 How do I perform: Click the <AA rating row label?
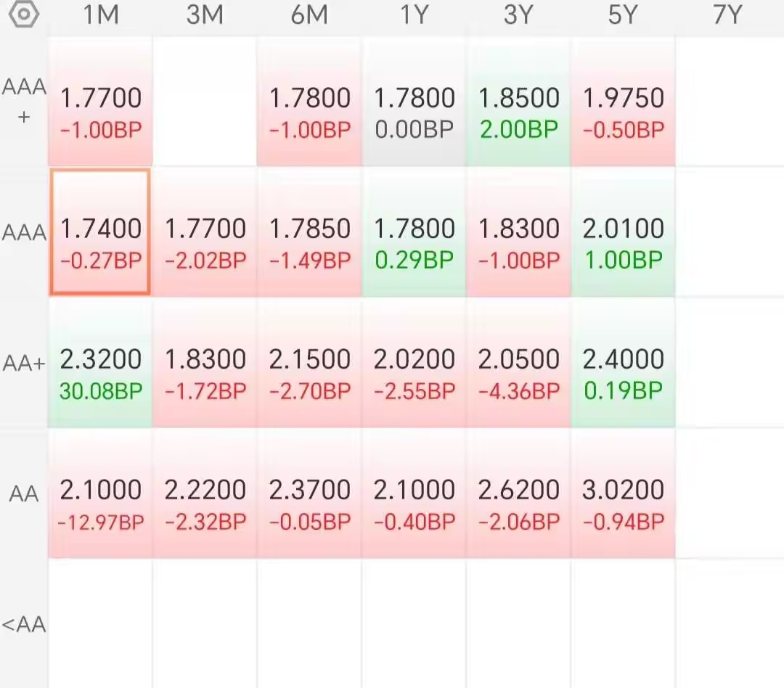point(23,625)
